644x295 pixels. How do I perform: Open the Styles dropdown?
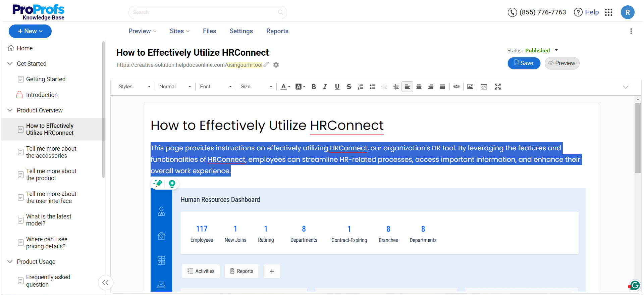click(x=135, y=87)
